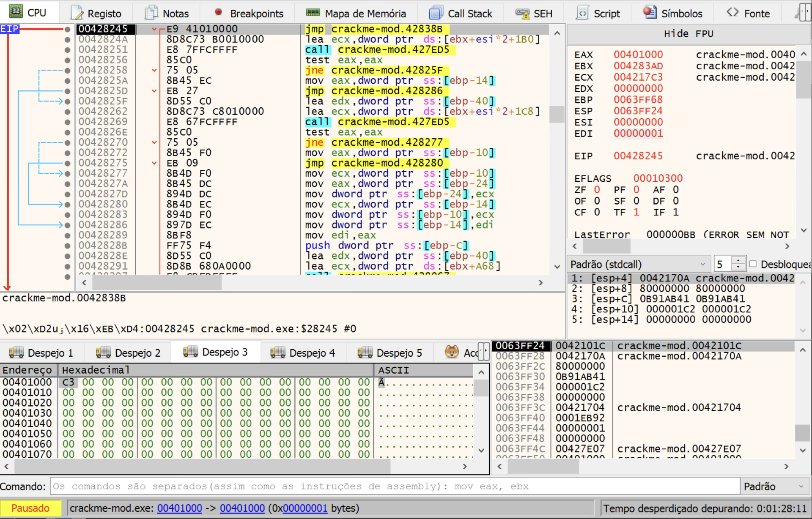Screen dimensions: 812x519
Task: Toggle breakpoint dot at address 00428289
Action: click(x=67, y=235)
